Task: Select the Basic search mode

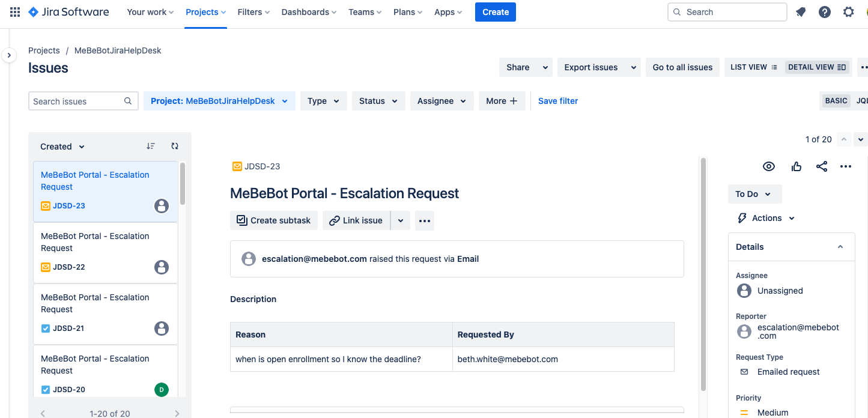Action: tap(836, 101)
